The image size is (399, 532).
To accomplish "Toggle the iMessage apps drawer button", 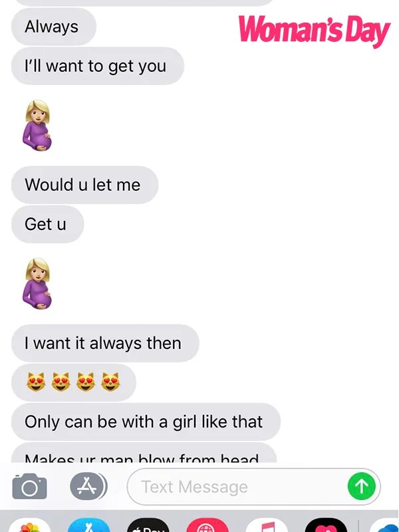I will [x=88, y=487].
